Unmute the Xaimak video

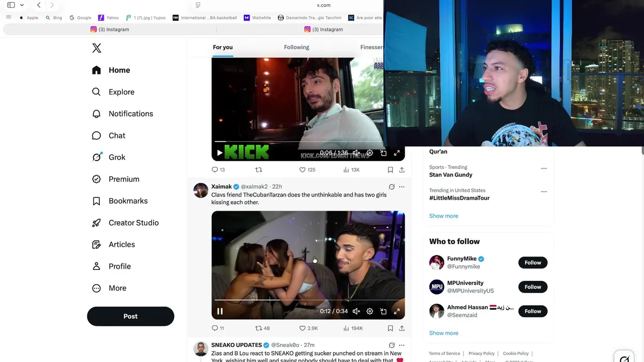coord(356,311)
